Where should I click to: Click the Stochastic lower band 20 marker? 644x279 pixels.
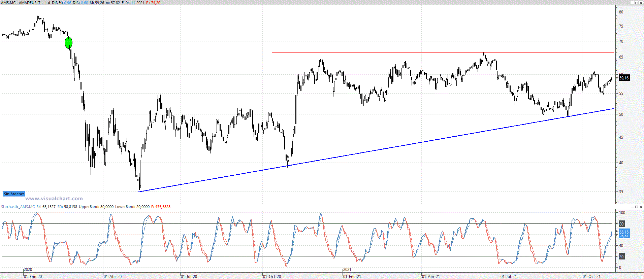621,256
